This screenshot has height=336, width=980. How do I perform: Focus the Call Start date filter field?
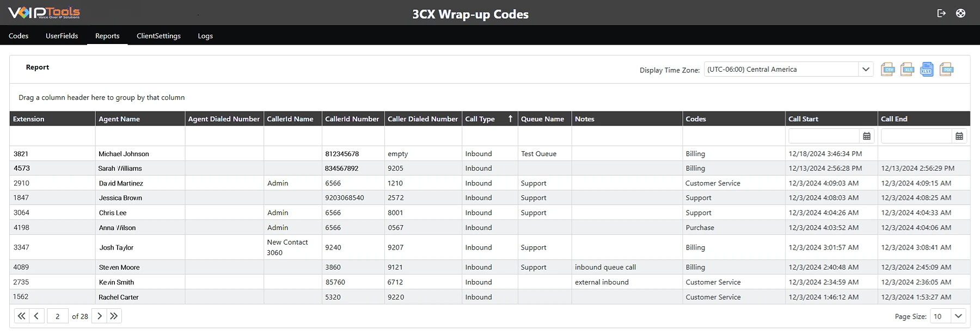(824, 136)
